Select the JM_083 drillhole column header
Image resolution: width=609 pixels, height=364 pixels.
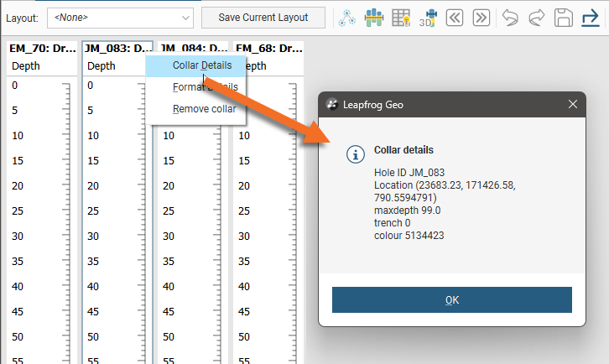pos(117,49)
